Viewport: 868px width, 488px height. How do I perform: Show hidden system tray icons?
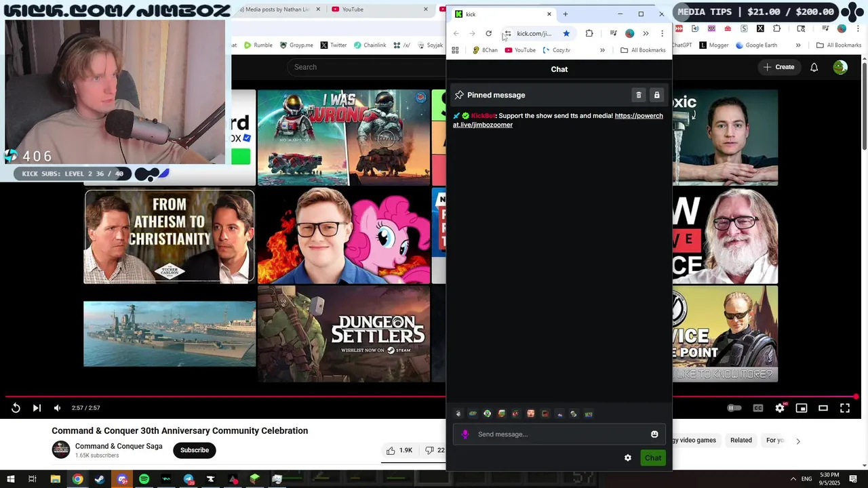click(x=793, y=479)
